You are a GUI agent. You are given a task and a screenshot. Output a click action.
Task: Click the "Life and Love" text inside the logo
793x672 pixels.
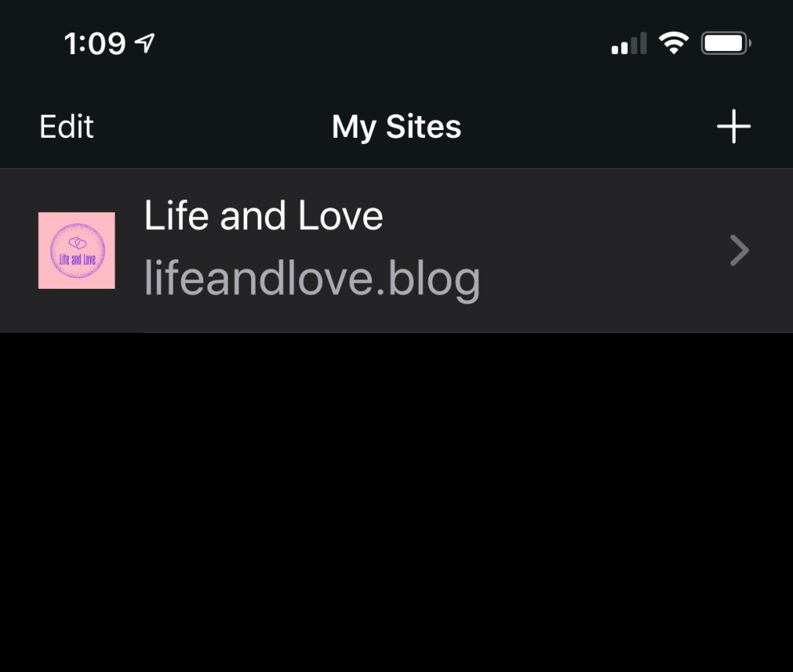click(x=77, y=260)
